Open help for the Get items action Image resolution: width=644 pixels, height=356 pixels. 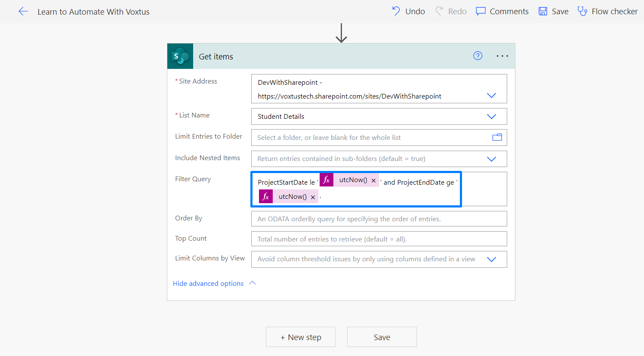(478, 56)
